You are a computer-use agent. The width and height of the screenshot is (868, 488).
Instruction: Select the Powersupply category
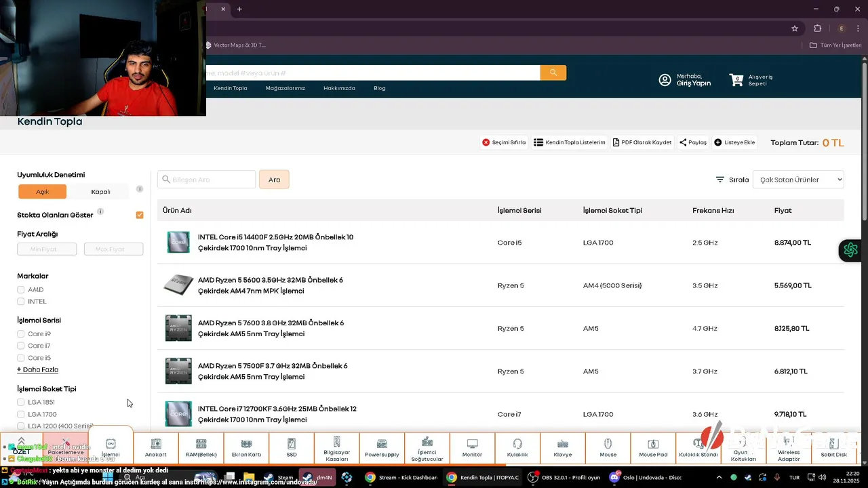tap(382, 448)
